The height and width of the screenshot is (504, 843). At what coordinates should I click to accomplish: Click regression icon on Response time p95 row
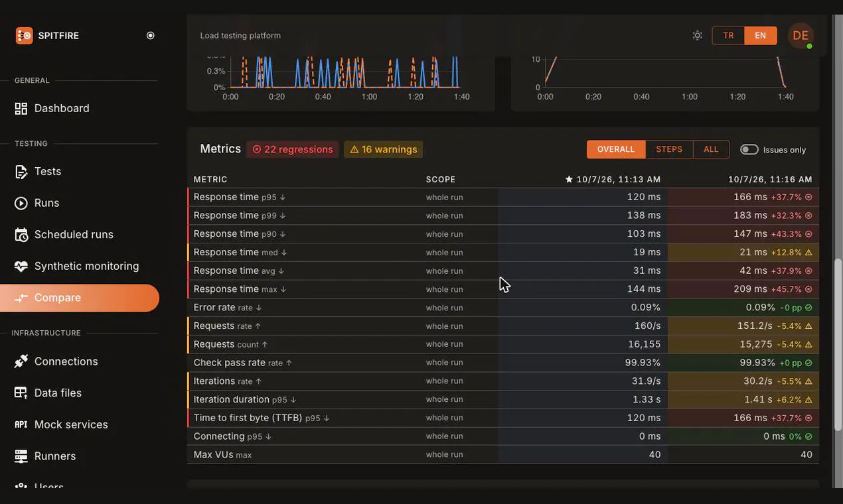(808, 198)
